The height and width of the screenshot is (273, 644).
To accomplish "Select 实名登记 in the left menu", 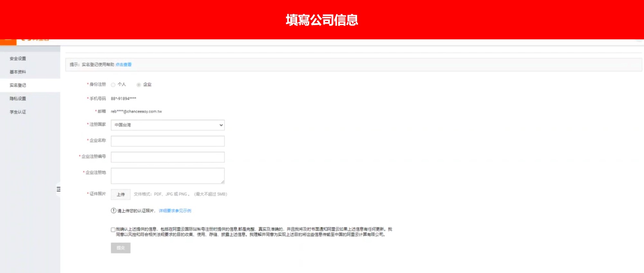I will click(18, 85).
